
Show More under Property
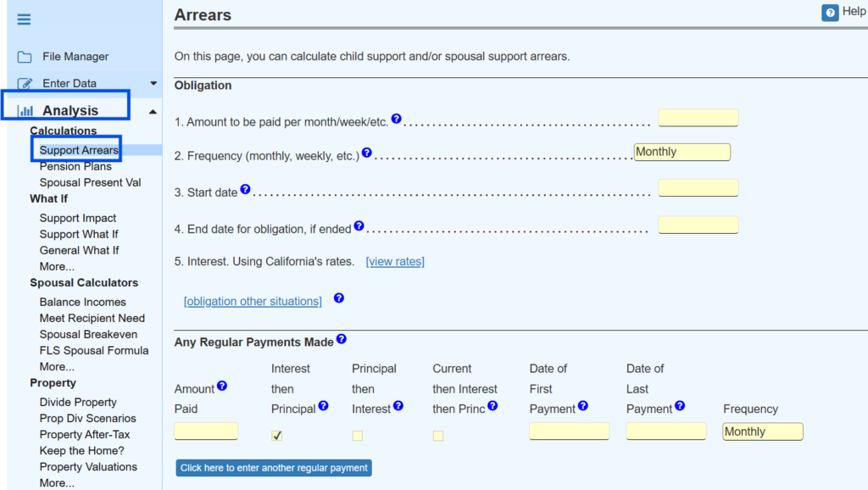[57, 483]
